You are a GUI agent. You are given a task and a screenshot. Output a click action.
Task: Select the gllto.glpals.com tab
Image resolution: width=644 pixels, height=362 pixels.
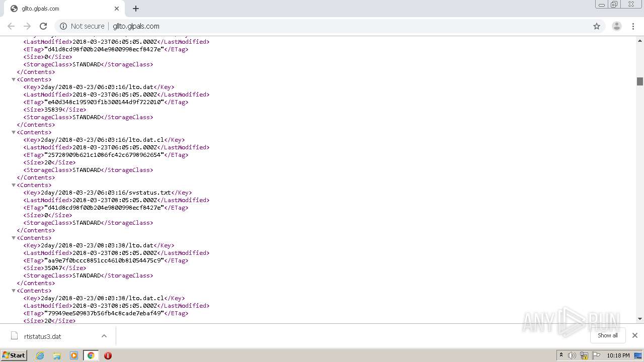[64, 9]
